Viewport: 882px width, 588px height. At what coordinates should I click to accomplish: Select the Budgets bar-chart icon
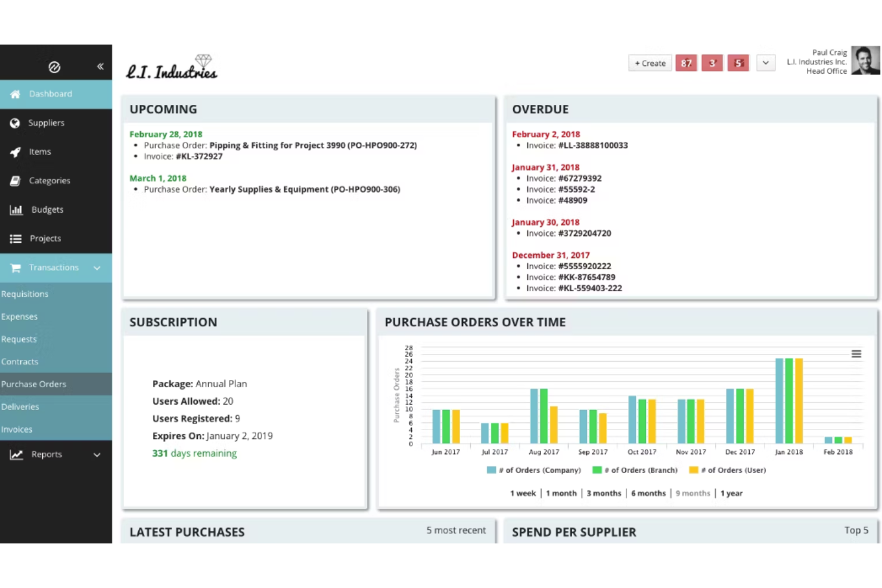tap(15, 209)
